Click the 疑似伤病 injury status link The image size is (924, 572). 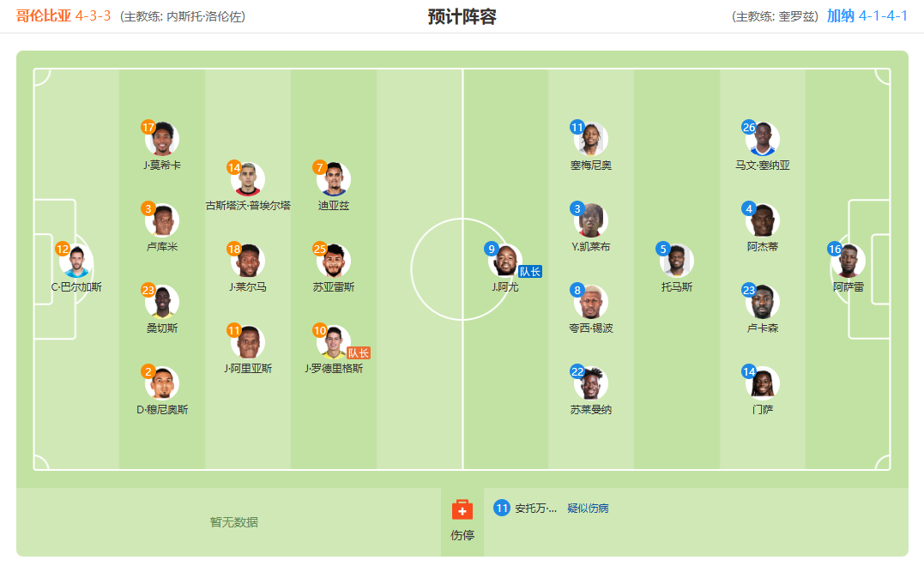(x=588, y=509)
